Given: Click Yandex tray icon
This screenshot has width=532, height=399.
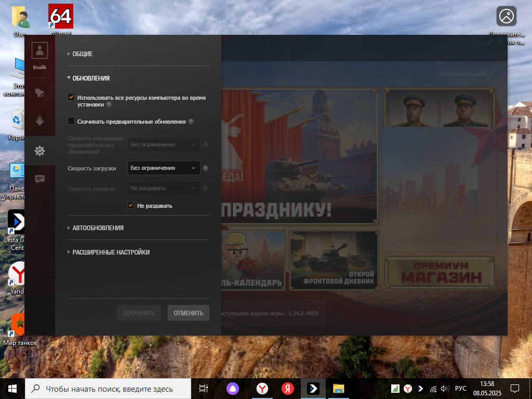Looking at the screenshot, I should pos(408,389).
